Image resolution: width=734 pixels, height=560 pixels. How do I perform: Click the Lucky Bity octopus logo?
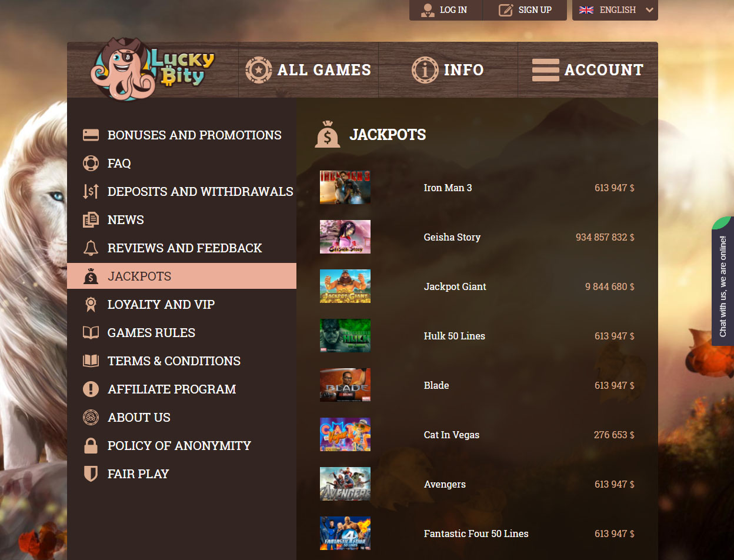pyautogui.click(x=152, y=69)
